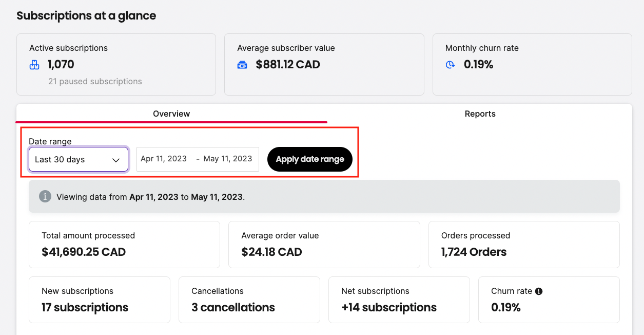
Task: Click the May 11, 2023 end date field
Action: pos(228,159)
